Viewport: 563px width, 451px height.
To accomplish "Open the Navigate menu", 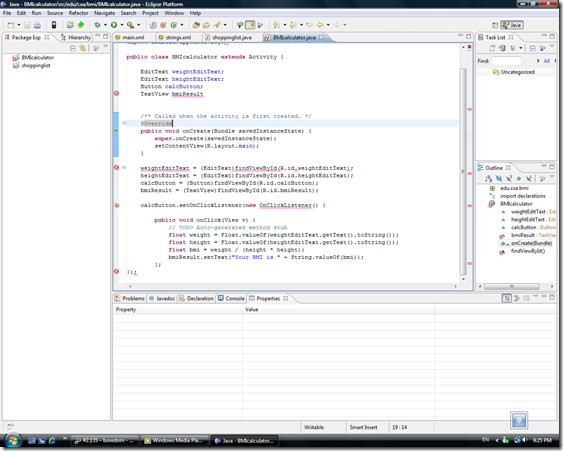I will pos(104,13).
